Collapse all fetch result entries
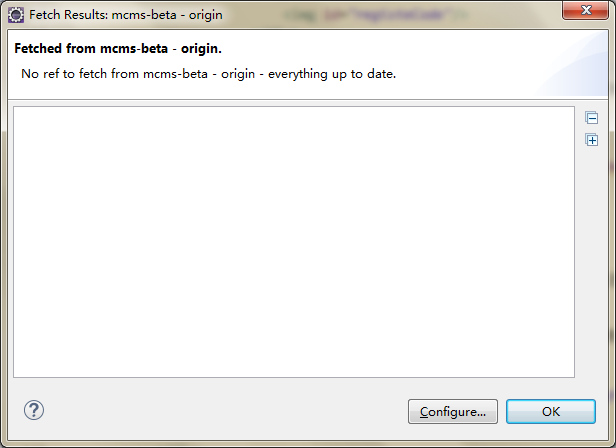616x448 pixels. (592, 118)
